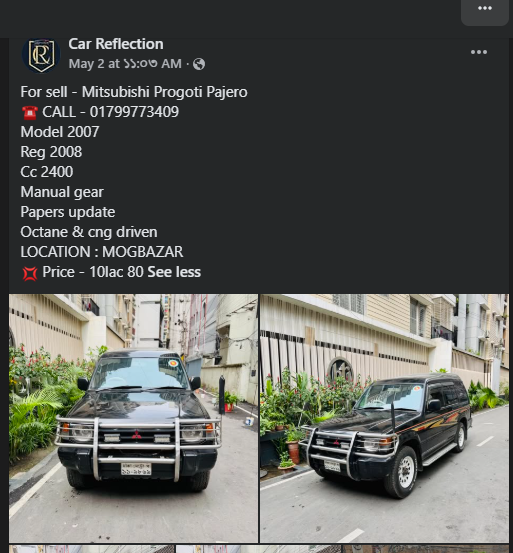Click the Price - 10lac 80 text

(93, 272)
